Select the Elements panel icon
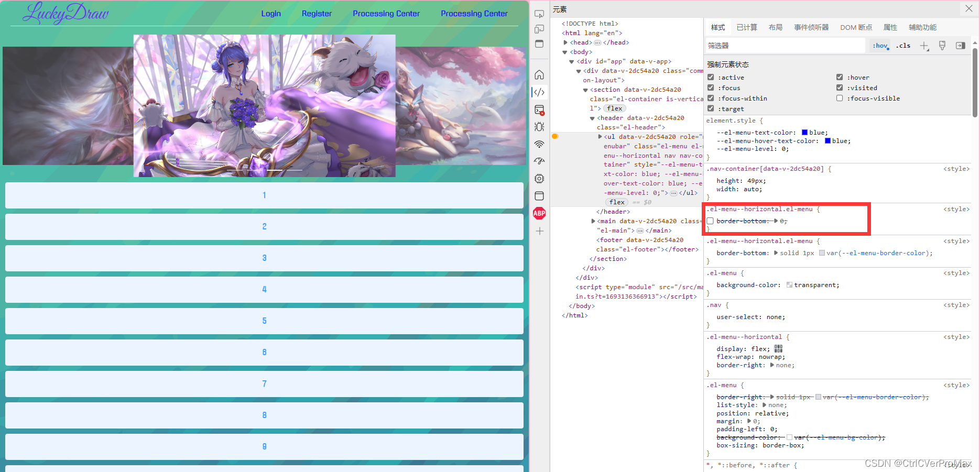The width and height of the screenshot is (980, 472). coord(539,92)
